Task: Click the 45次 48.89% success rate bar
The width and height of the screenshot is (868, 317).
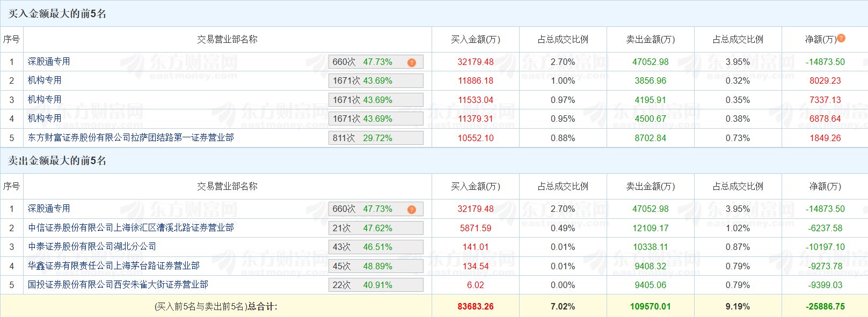Action: pyautogui.click(x=376, y=266)
